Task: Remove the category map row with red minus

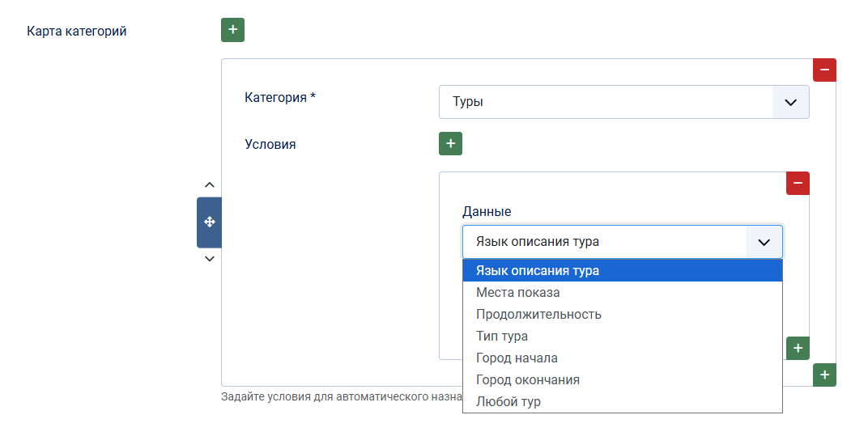Action: [x=824, y=70]
